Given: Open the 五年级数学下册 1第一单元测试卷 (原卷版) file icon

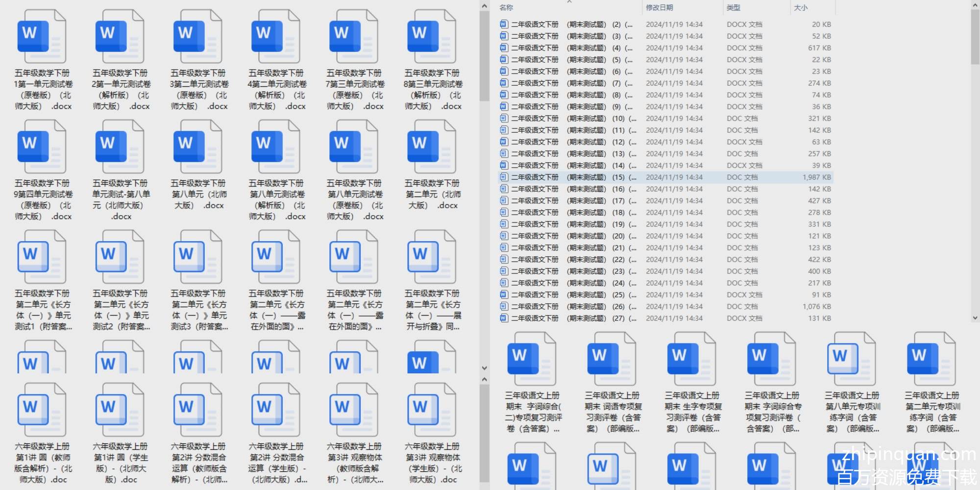Looking at the screenshot, I should [x=42, y=37].
